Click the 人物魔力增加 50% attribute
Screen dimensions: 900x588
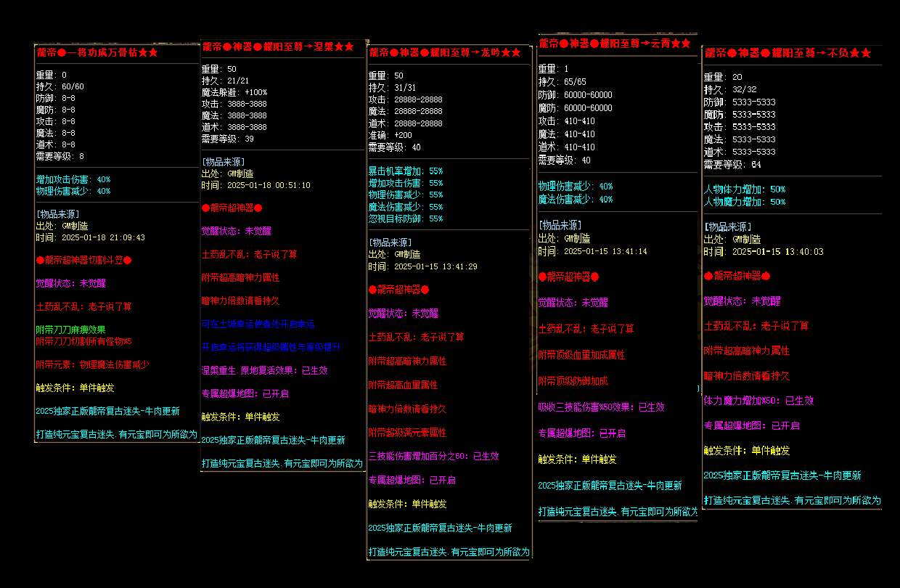point(744,202)
